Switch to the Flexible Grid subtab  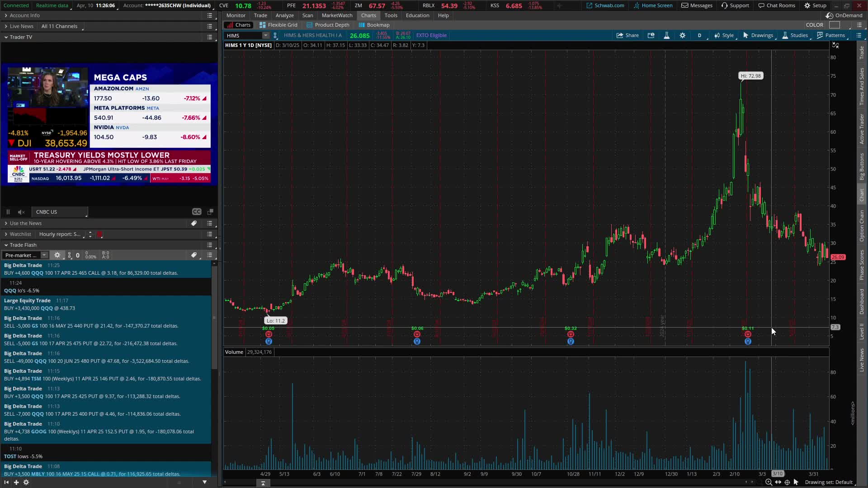tap(278, 25)
